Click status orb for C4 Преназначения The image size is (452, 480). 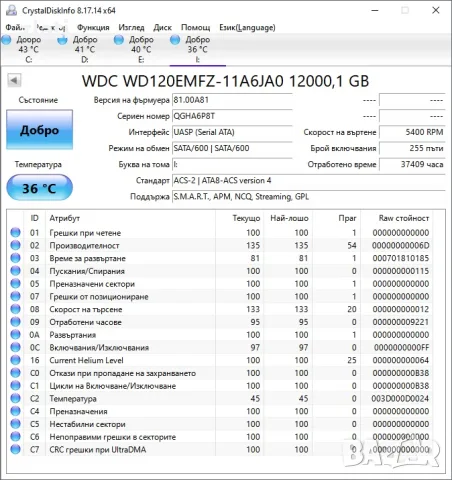point(15,411)
